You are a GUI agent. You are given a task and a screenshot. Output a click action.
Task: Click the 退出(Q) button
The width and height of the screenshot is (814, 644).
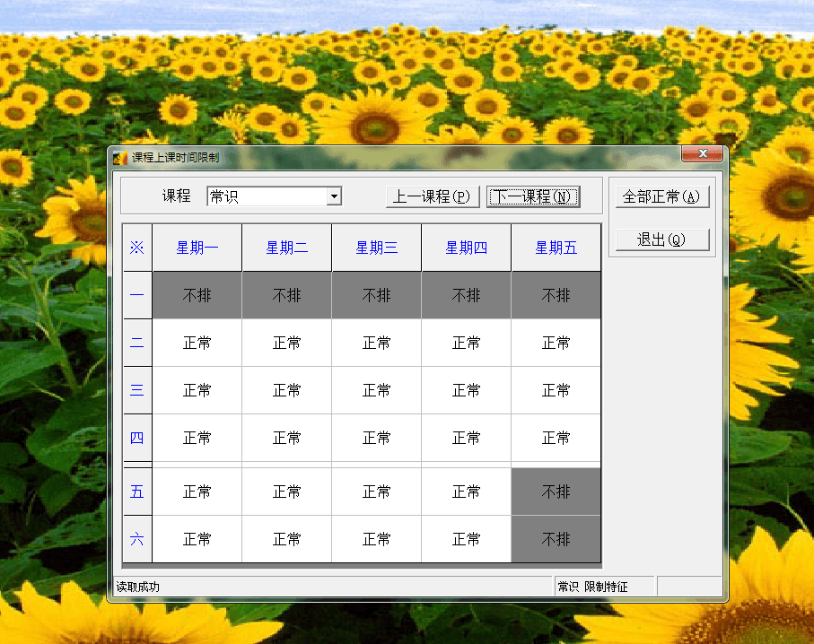pyautogui.click(x=662, y=239)
